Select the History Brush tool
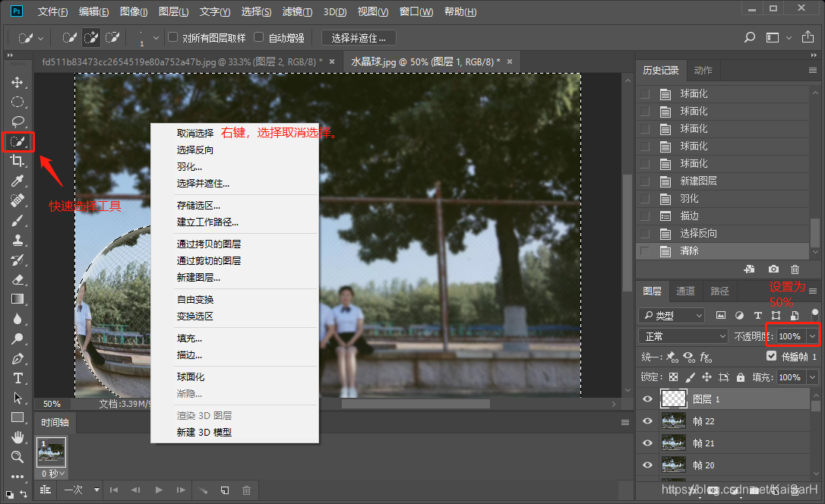 pyautogui.click(x=17, y=260)
